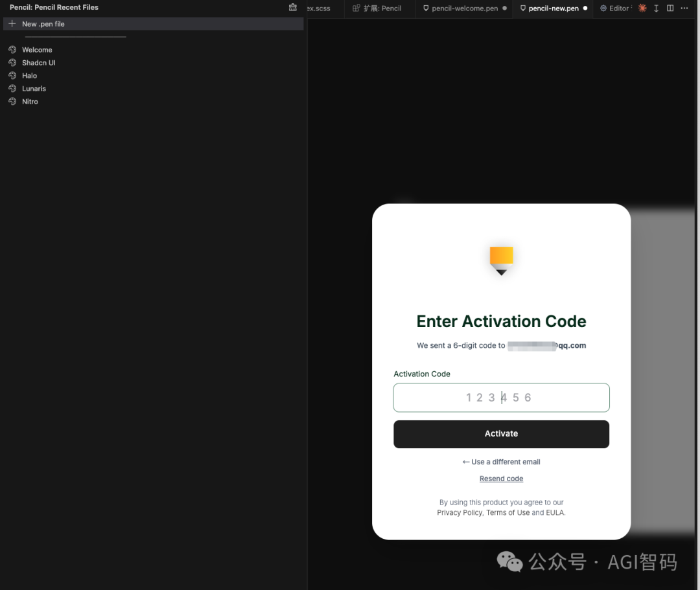Click the palette icon beside Lunaris
This screenshot has height=590, width=700.
[x=12, y=88]
